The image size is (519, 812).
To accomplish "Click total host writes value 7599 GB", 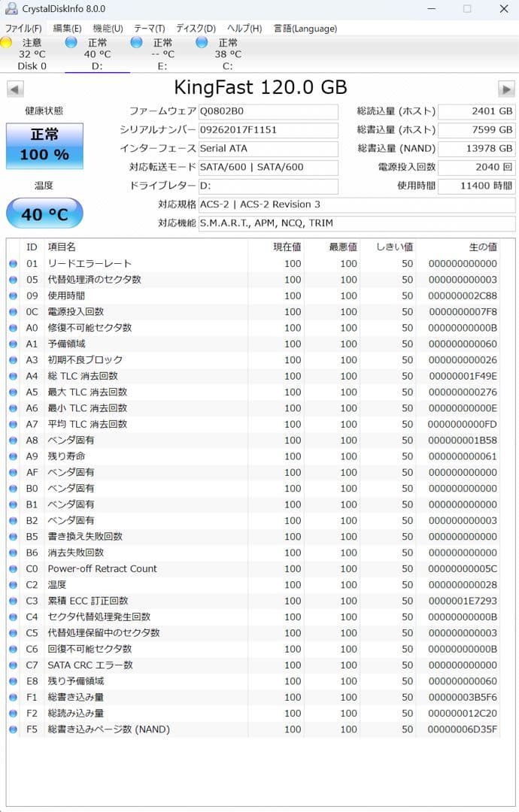I will tap(477, 130).
